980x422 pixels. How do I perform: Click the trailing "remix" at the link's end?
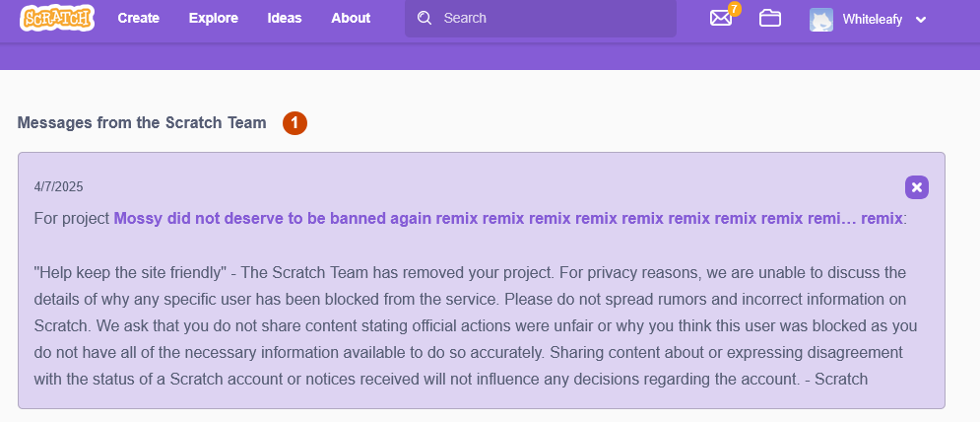(x=882, y=219)
